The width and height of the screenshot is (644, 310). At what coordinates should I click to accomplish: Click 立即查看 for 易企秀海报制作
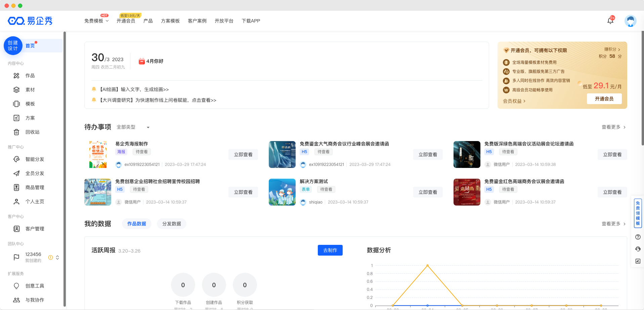pos(243,154)
